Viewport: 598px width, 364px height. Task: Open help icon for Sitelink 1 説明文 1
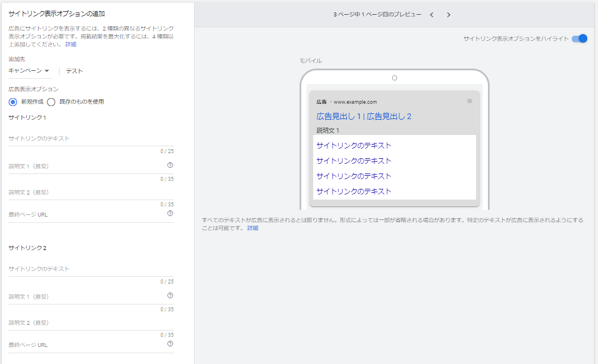(x=170, y=165)
